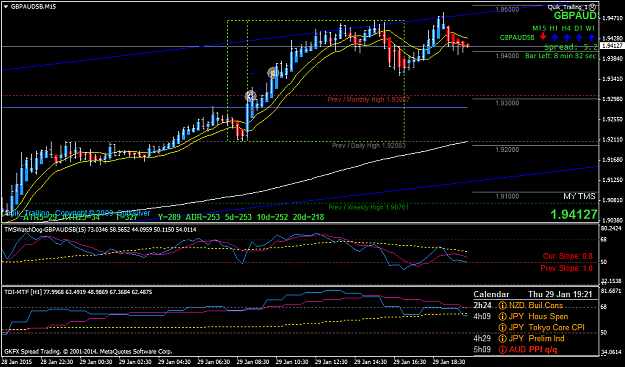Click the red info icon for AUD PPI q/q
625x367 pixels.
click(503, 349)
